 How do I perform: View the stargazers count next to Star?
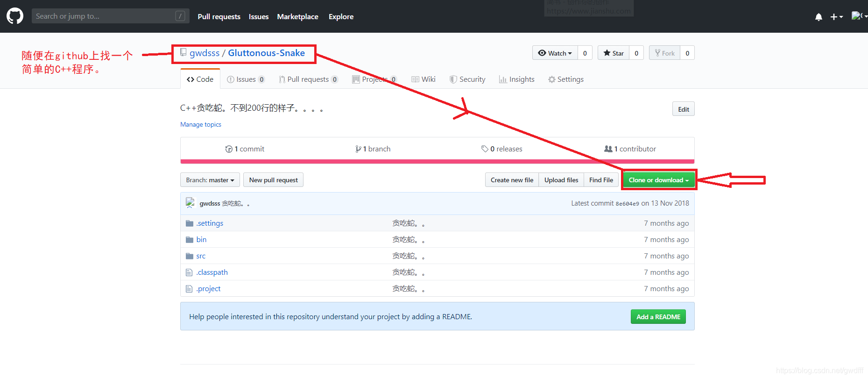click(636, 53)
